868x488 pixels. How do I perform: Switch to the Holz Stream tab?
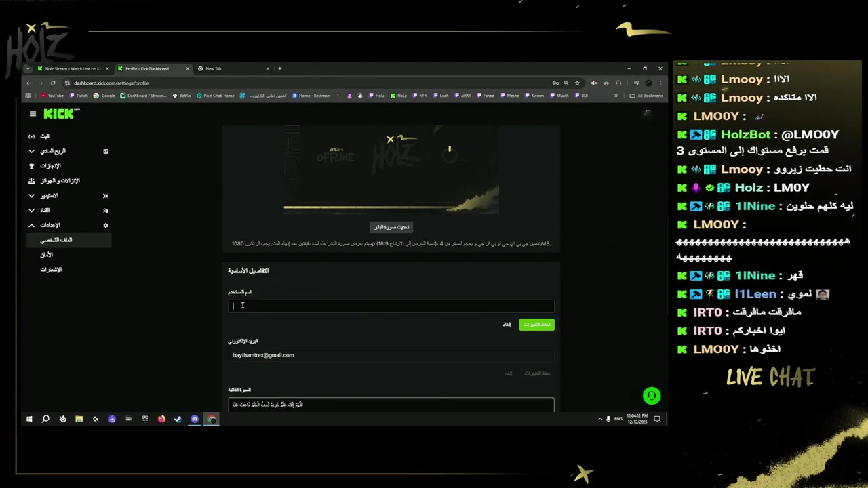73,68
